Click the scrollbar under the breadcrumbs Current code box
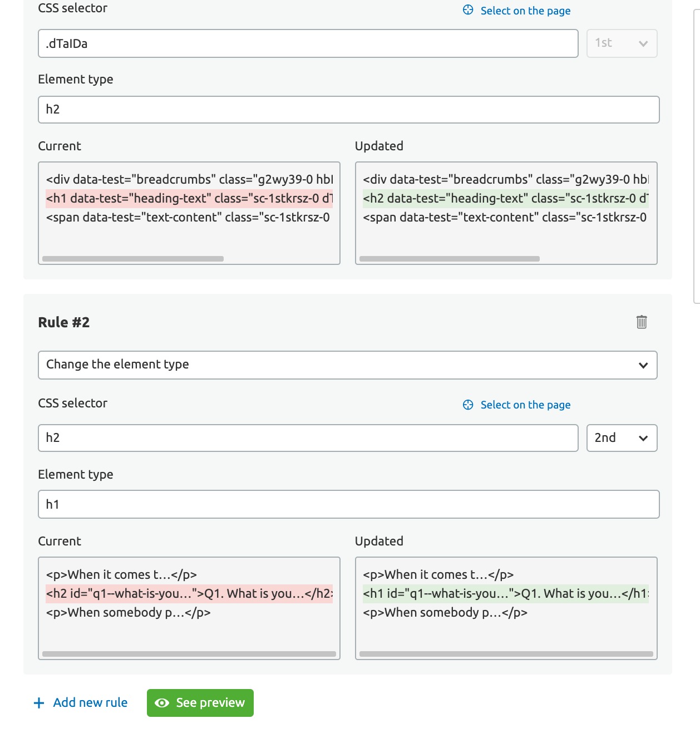 click(x=133, y=259)
